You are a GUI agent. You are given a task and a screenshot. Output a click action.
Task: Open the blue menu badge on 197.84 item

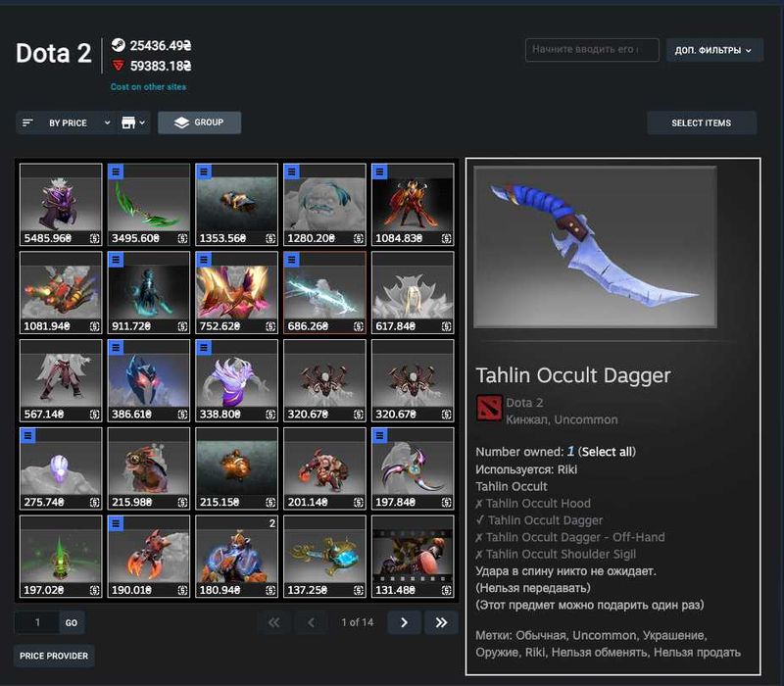pos(379,435)
